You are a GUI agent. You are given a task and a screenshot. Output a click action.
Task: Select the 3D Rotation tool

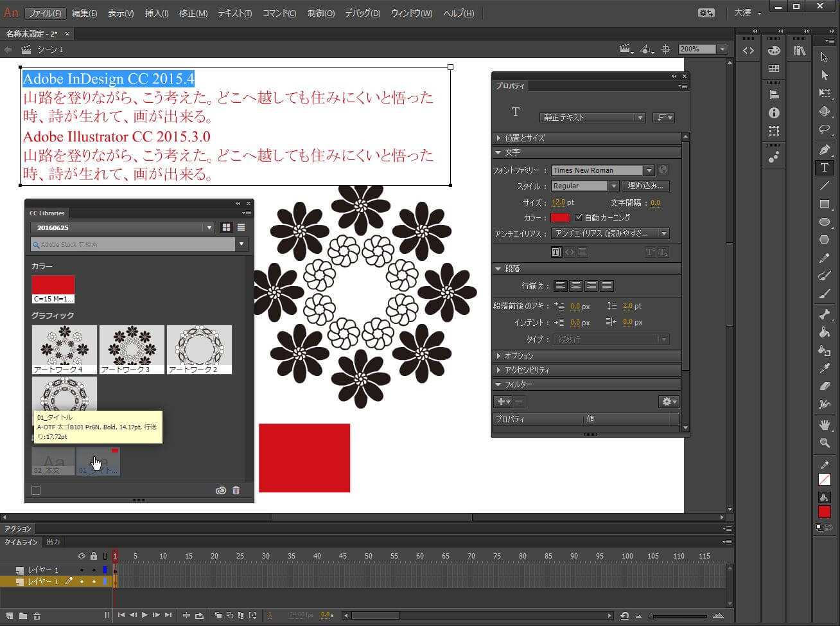point(825,111)
